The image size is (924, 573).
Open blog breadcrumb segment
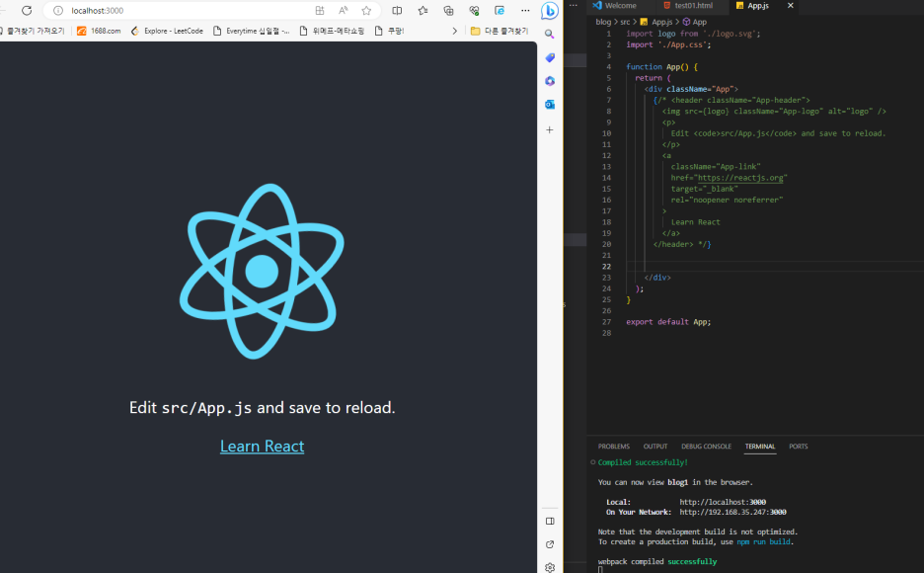[x=603, y=22]
